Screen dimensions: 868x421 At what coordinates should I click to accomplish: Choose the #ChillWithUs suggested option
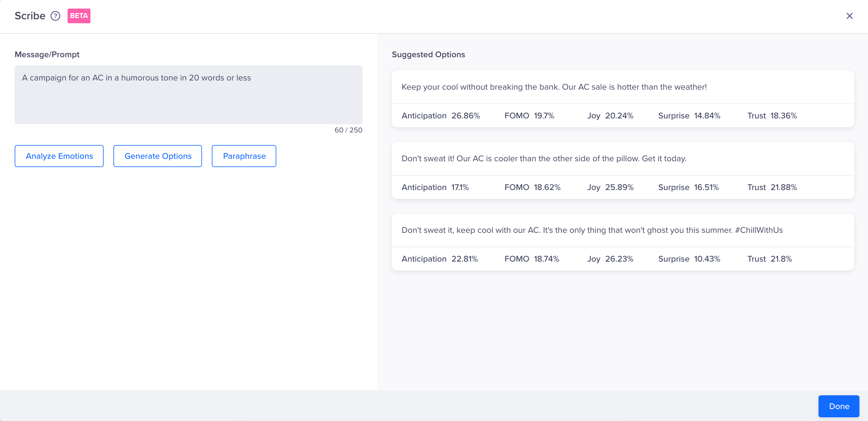click(592, 230)
